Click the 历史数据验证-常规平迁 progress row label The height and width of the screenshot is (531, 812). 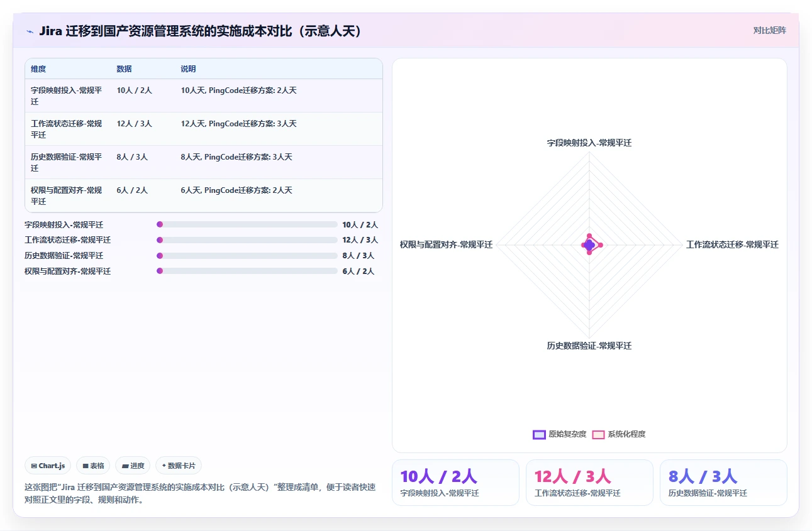point(64,256)
